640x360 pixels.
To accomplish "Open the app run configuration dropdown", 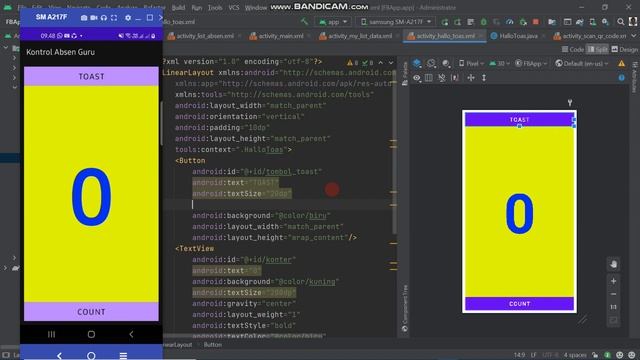I will pos(333,22).
